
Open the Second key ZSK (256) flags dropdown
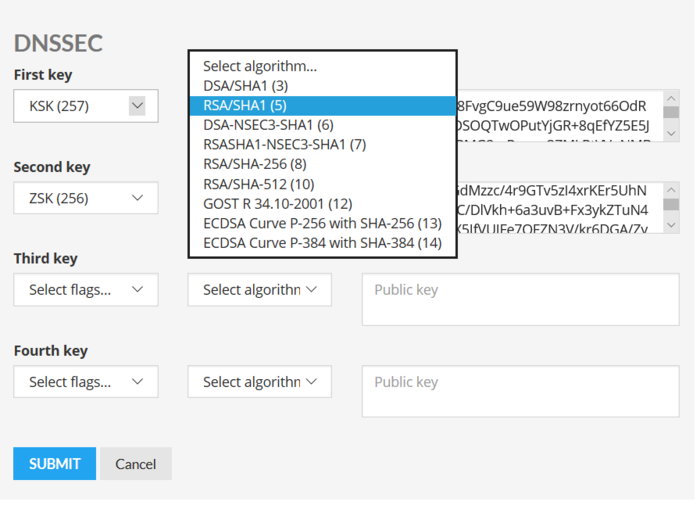86,198
